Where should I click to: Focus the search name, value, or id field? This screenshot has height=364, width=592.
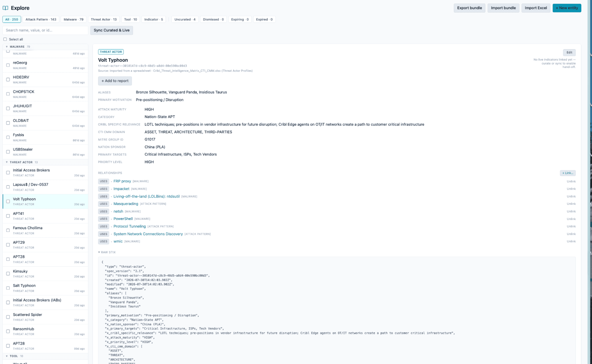tap(45, 30)
